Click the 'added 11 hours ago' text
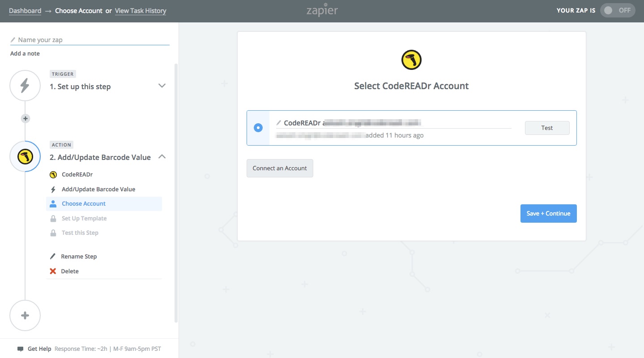Viewport: 644px width, 358px height. coord(394,135)
